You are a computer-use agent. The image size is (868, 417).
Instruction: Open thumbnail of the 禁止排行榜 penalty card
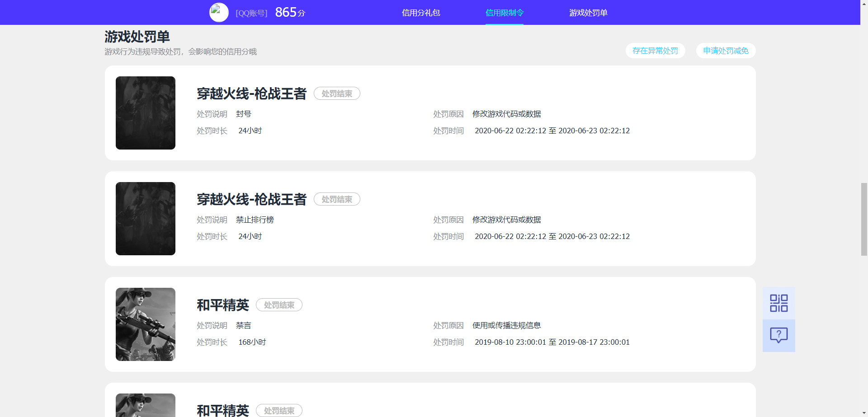(x=146, y=219)
